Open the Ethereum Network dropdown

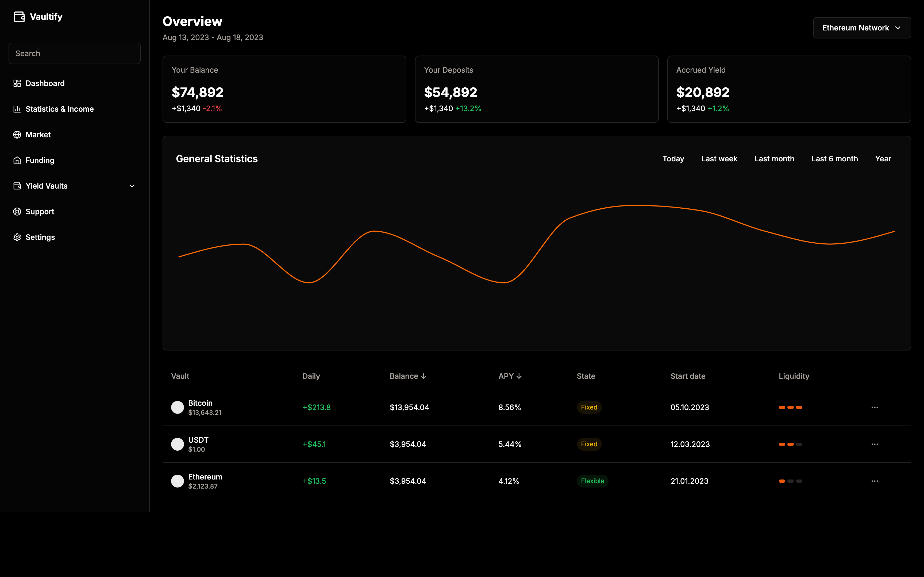pos(862,28)
